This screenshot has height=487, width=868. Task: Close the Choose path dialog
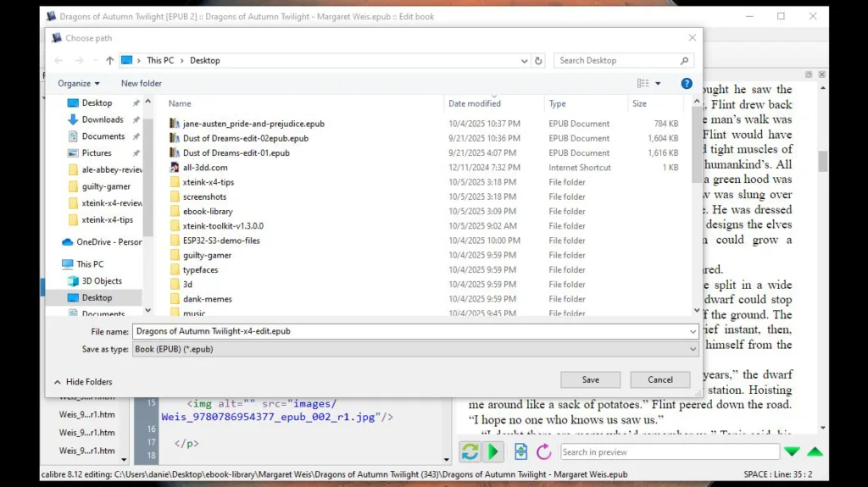tap(692, 37)
